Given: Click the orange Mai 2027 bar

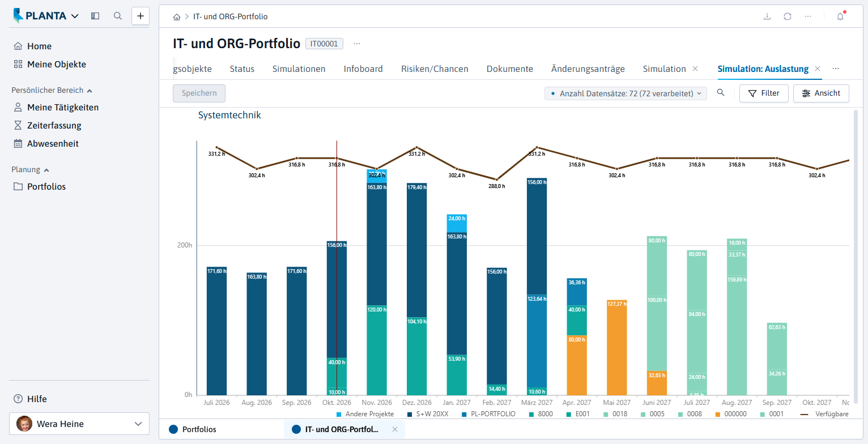Looking at the screenshot, I should (616, 347).
